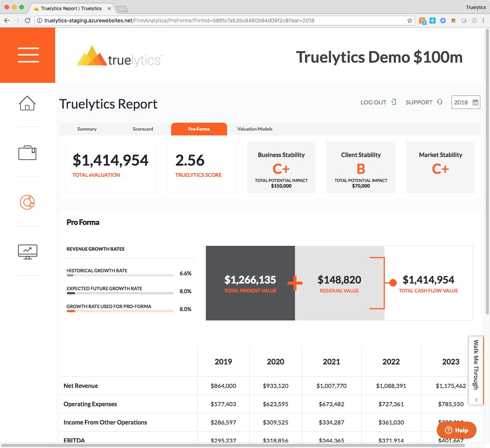Click the Historical Growth Rate bar
Screen dimensions: 490x448
[x=120, y=275]
